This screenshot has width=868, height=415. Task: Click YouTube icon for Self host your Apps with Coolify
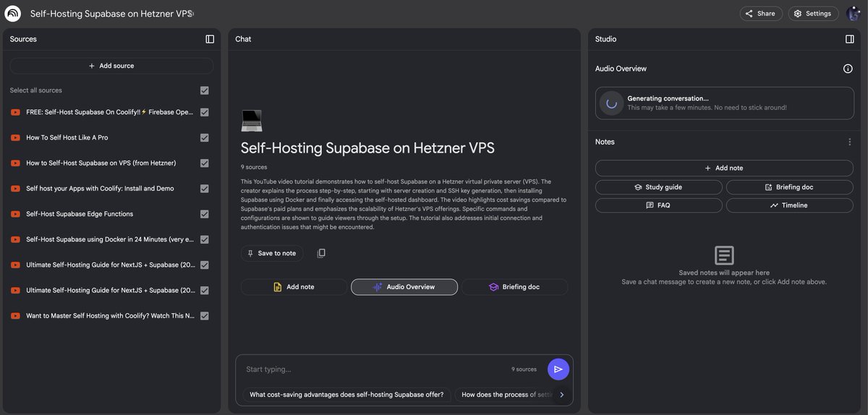click(15, 189)
